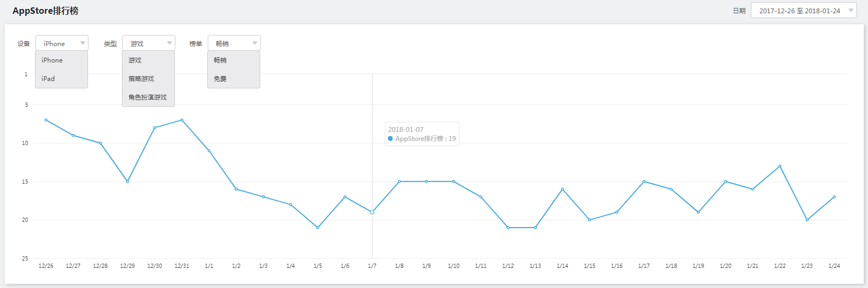Click the 1/5 data point on line

coord(318,228)
